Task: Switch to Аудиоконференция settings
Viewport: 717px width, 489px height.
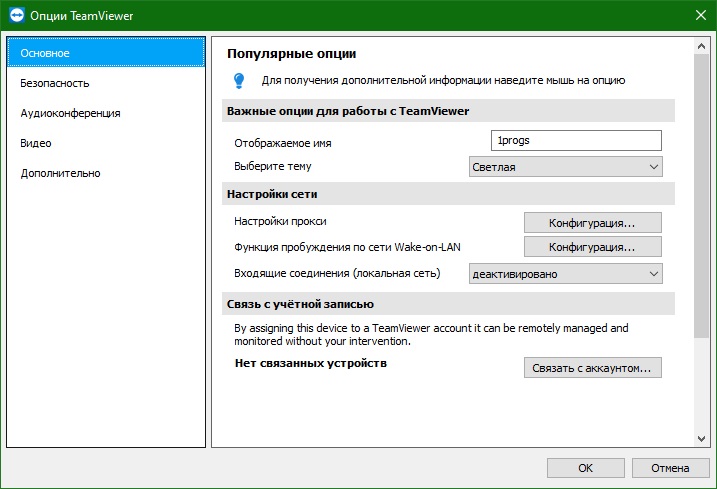Action: click(x=106, y=113)
